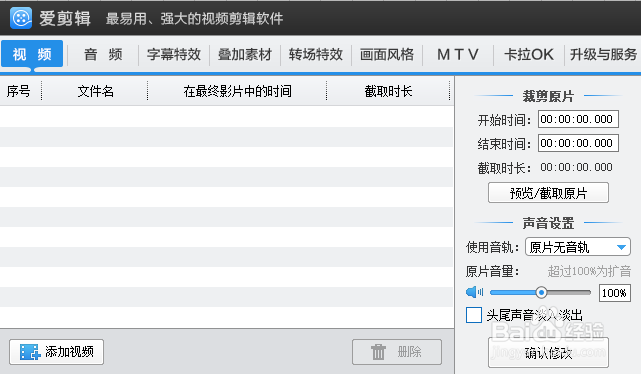The width and height of the screenshot is (641, 374).
Task: Click the 在最终影片中的时间 column header
Action: [x=238, y=91]
